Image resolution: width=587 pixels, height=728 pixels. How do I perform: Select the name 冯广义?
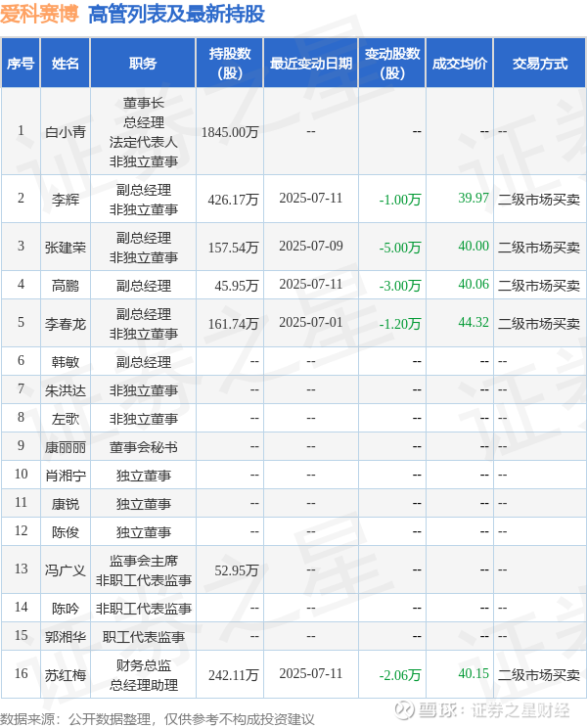point(66,570)
